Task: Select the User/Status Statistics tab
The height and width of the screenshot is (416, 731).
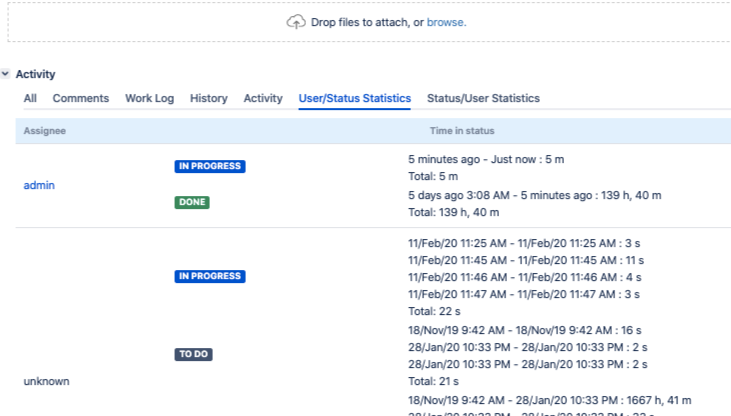Action: (x=355, y=98)
